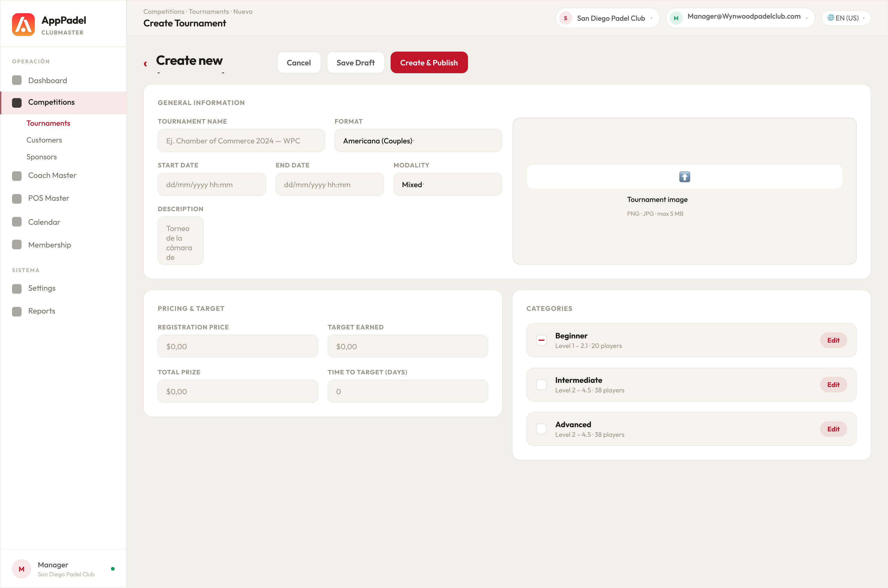Viewport: 888px width, 588px height.
Task: Click the Reports sidebar icon
Action: (x=17, y=311)
